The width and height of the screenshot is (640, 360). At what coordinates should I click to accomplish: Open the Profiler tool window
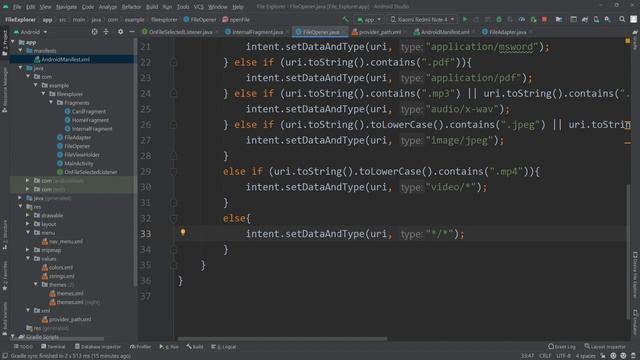[140, 347]
